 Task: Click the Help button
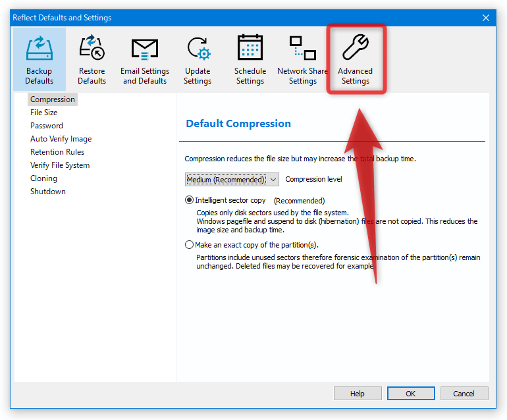(x=358, y=394)
